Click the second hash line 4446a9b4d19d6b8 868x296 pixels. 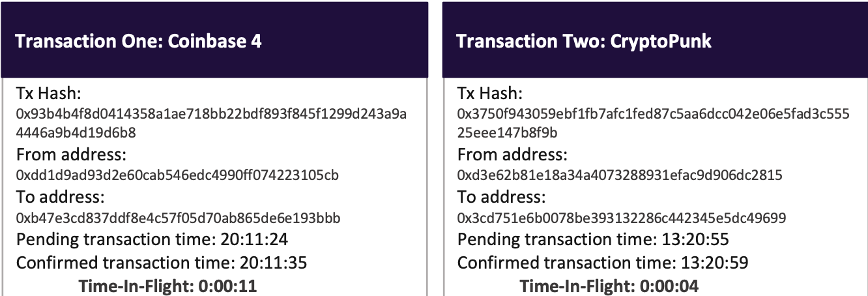click(x=76, y=133)
